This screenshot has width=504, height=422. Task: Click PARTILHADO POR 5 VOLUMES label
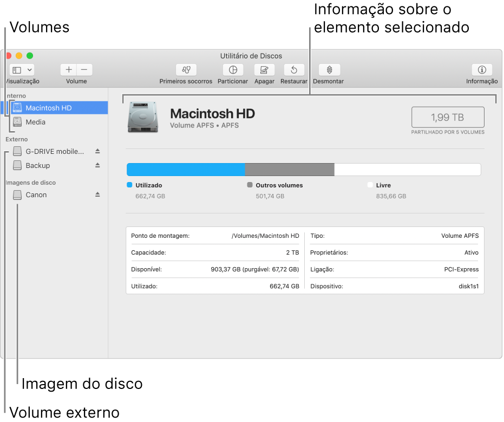click(x=448, y=132)
